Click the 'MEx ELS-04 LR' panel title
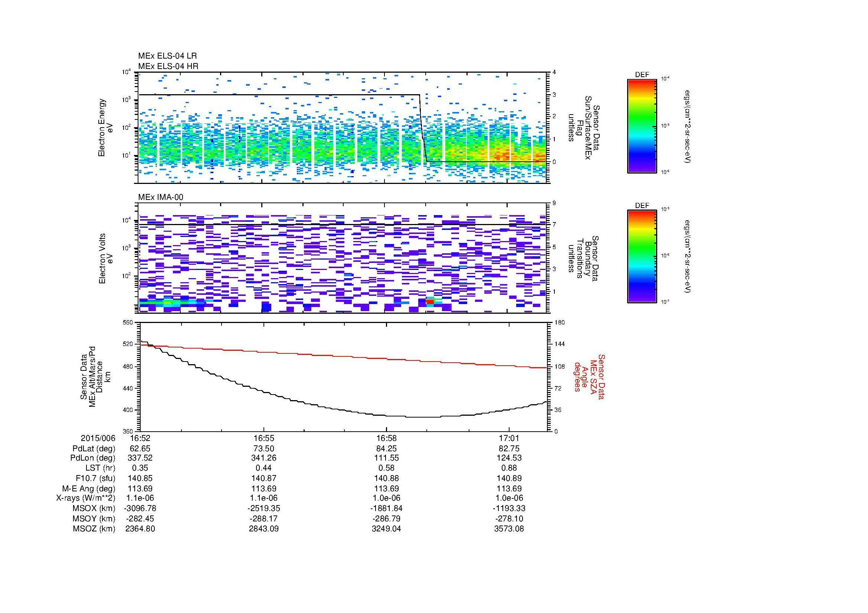The height and width of the screenshot is (613, 868). (x=167, y=56)
